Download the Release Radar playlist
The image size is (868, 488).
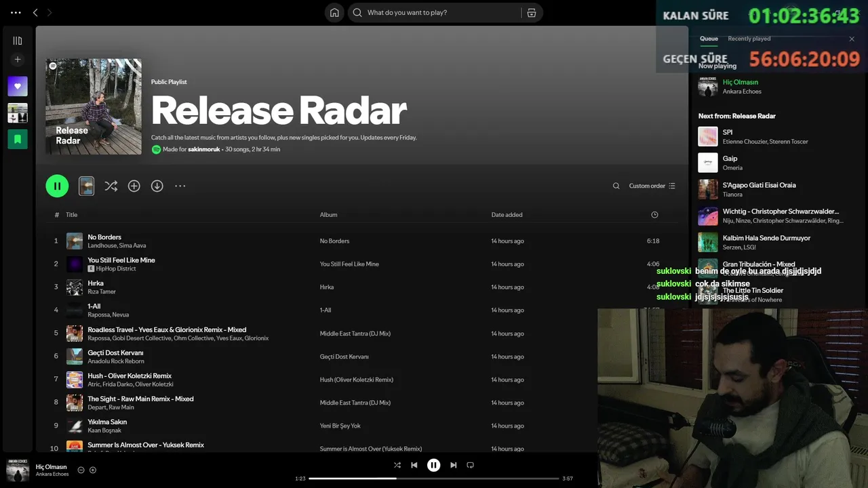pos(157,186)
